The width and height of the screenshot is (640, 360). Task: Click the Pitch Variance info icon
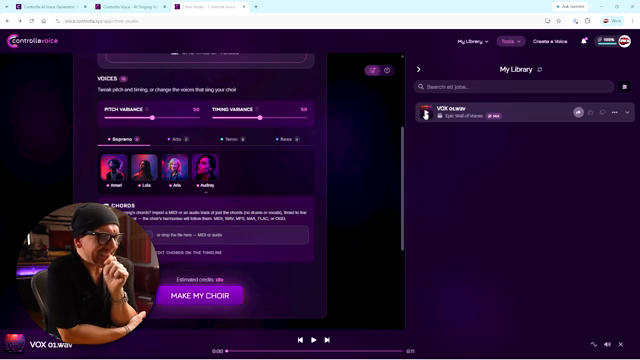147,109
